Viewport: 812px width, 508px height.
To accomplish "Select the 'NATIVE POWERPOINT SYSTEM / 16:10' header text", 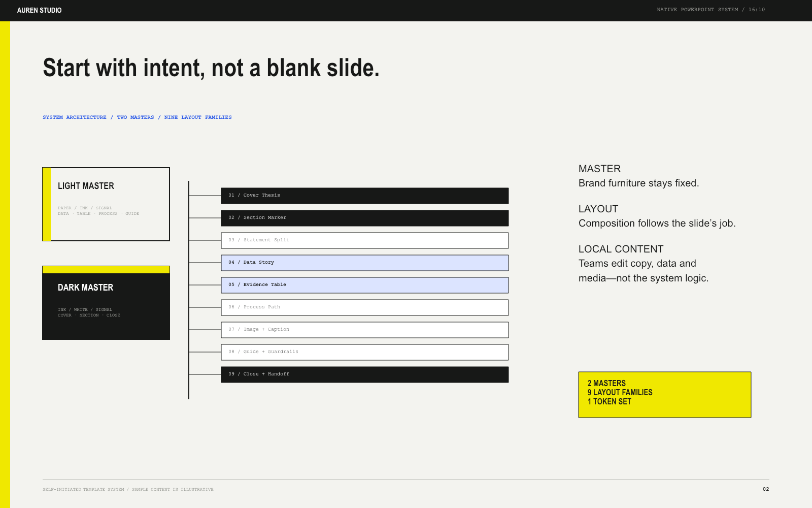I will click(710, 10).
